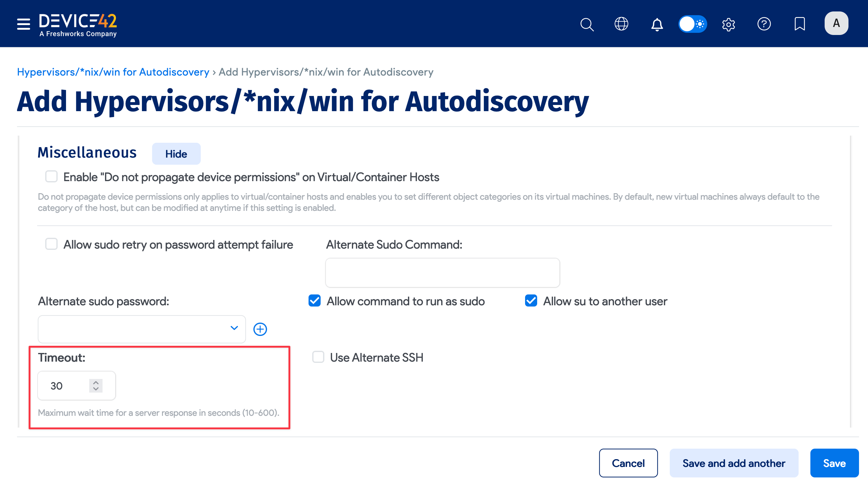Click the search magnifier icon
This screenshot has width=868, height=483.
pyautogui.click(x=587, y=24)
